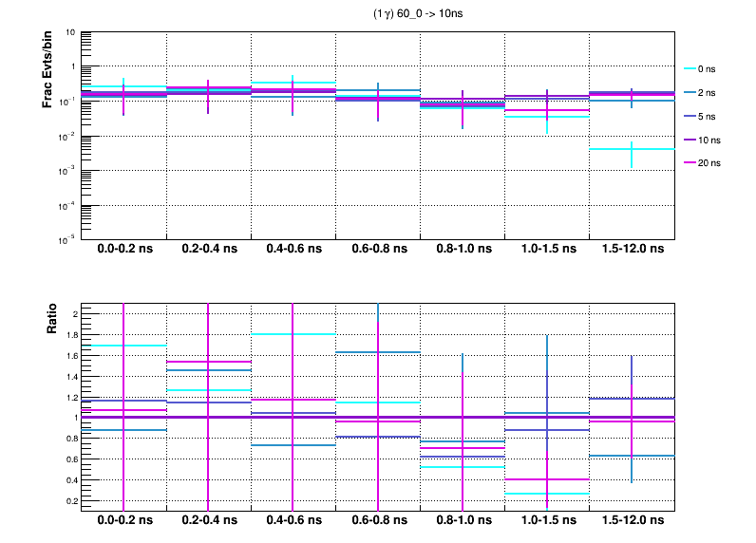756x543 pixels.
Task: Click the ratio plot's 1.0-1.5 ns bin label
Action: 547,521
